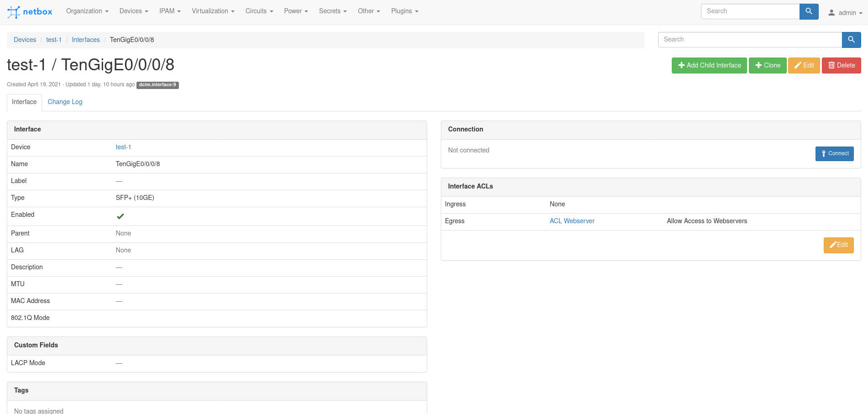Focus the top navbar Search field

pyautogui.click(x=750, y=11)
